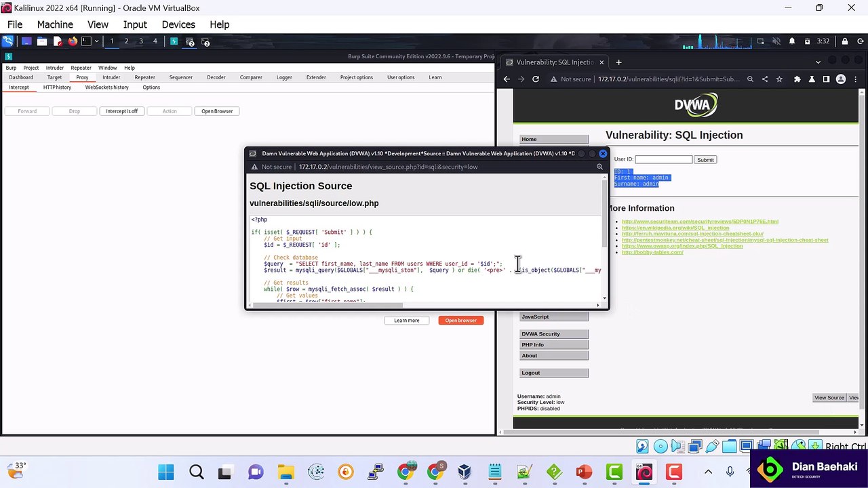Open the User options tab
The width and height of the screenshot is (868, 488).
coord(401,77)
